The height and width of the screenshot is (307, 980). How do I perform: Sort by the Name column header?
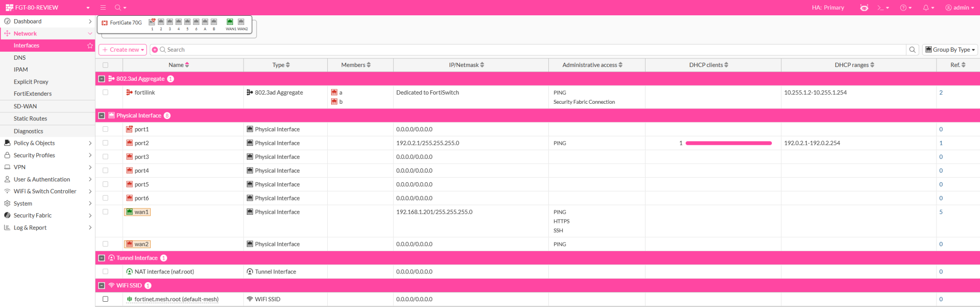tap(178, 65)
